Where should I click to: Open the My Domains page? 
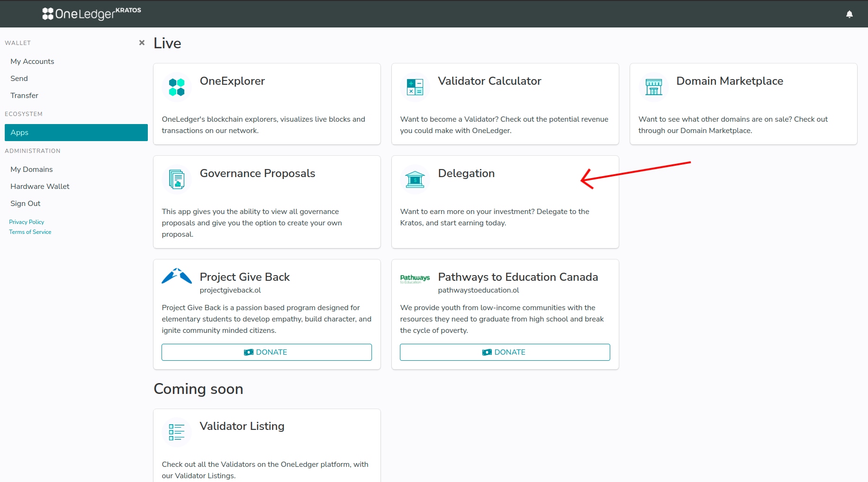pyautogui.click(x=31, y=170)
